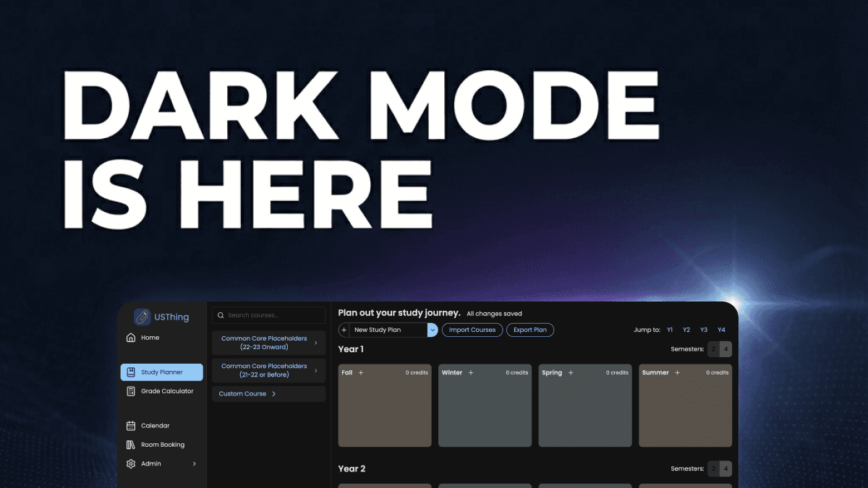Click the search magnifier icon

tap(221, 315)
